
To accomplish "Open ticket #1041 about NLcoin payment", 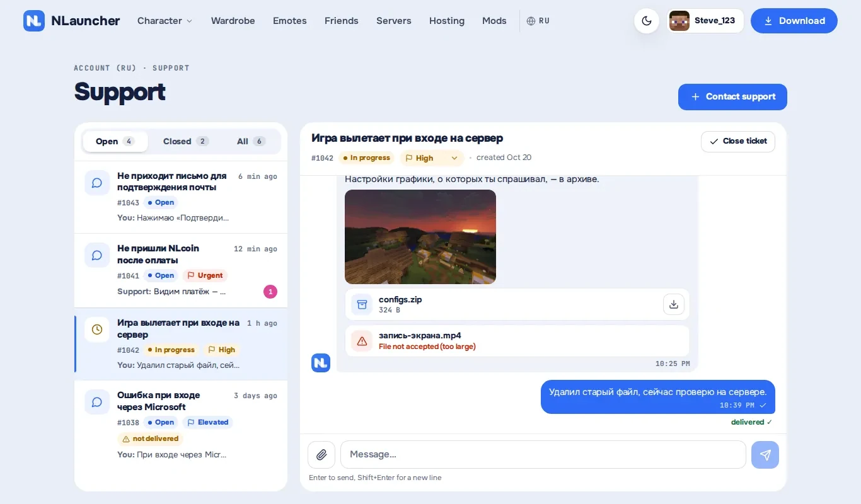I will [181, 270].
